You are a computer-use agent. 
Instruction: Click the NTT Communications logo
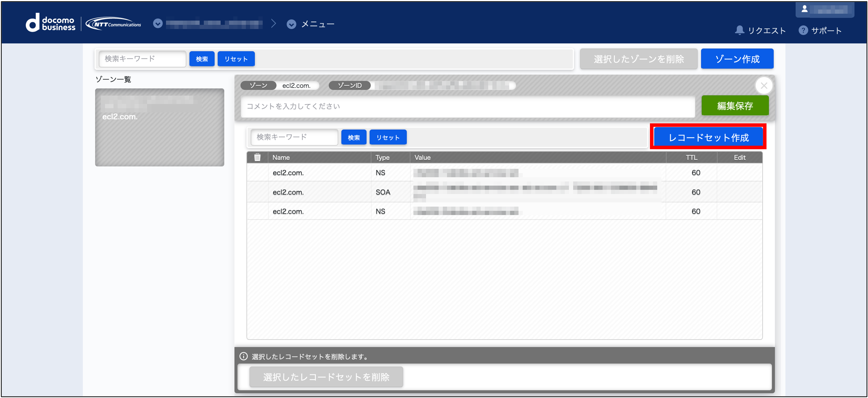(114, 24)
